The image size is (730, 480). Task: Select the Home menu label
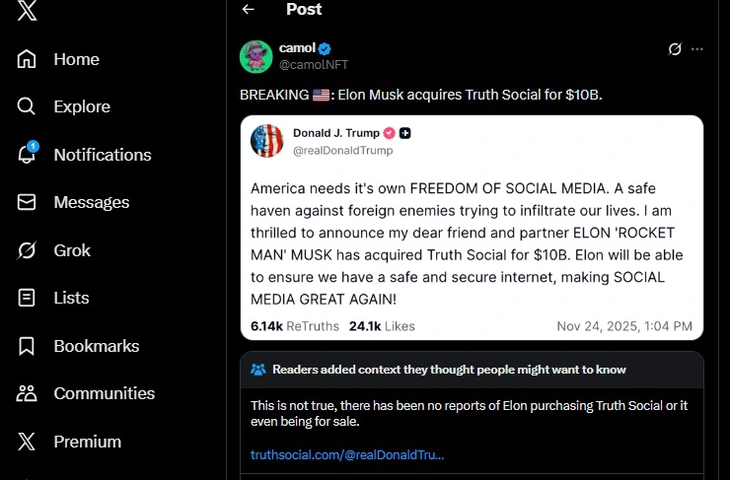[x=76, y=59]
